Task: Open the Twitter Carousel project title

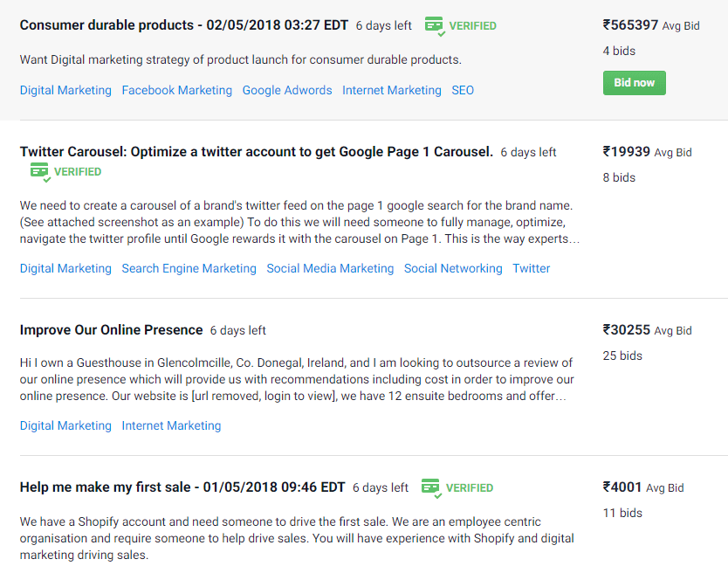Action: pos(257,152)
